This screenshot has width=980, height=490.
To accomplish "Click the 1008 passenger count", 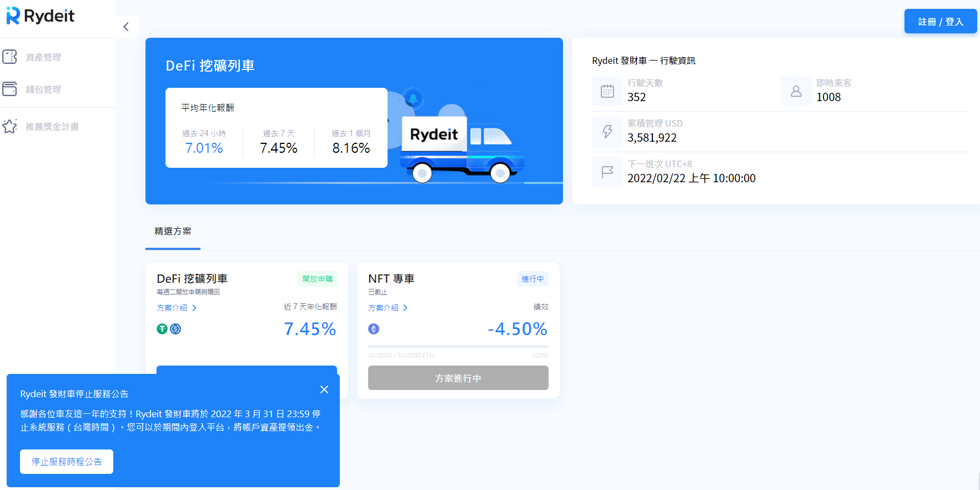I will pyautogui.click(x=828, y=97).
